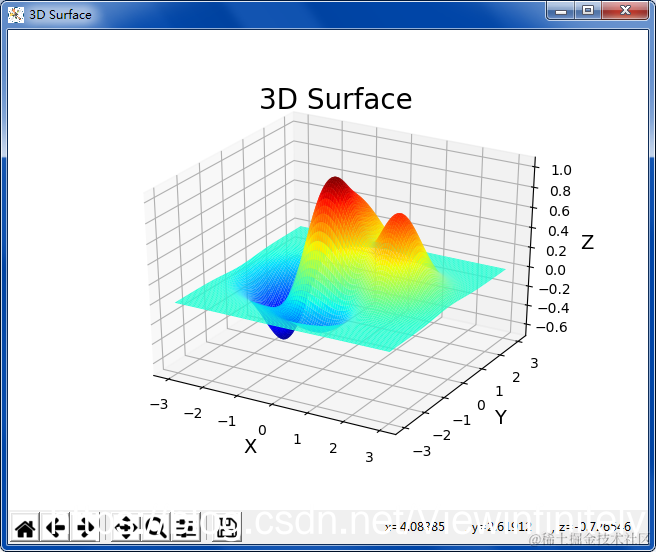Click the Y axis label
The width and height of the screenshot is (656, 552).
(500, 417)
